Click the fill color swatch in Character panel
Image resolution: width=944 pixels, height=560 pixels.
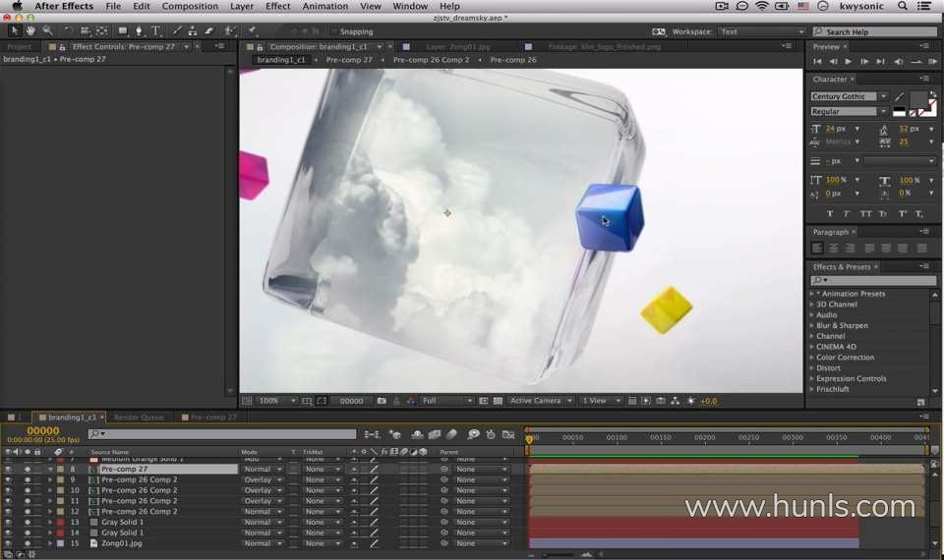click(x=918, y=99)
